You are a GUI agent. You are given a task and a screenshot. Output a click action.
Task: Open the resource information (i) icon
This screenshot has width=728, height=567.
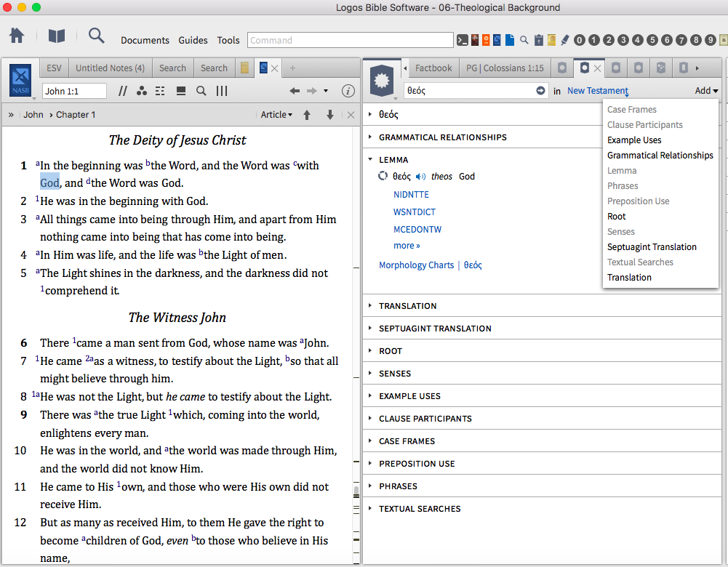pyautogui.click(x=348, y=91)
